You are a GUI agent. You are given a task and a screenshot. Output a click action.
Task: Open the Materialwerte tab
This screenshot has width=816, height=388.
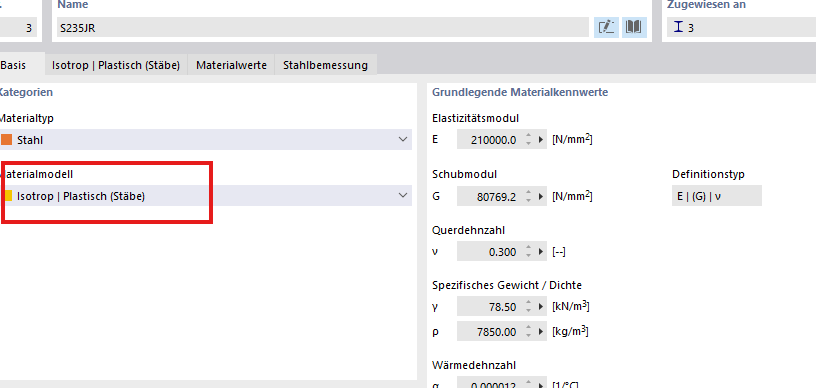point(231,66)
